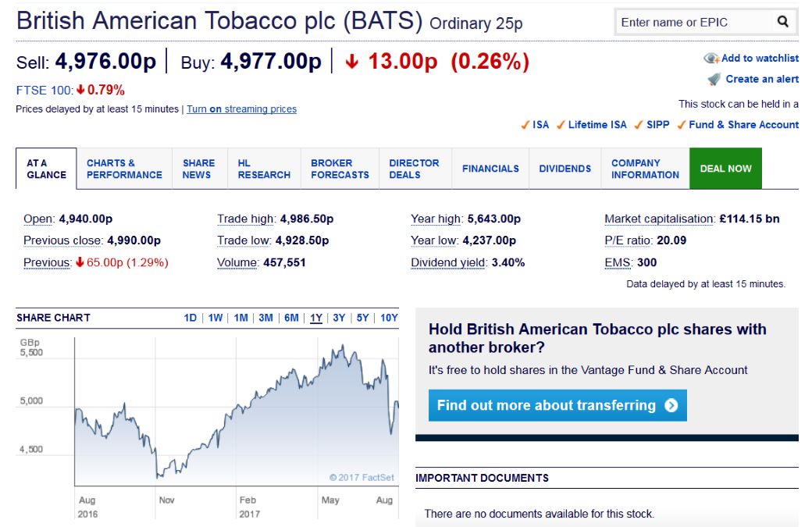Screen dimensions: 812x527
Task: Select the 5Y chart range
Action: [362, 318]
